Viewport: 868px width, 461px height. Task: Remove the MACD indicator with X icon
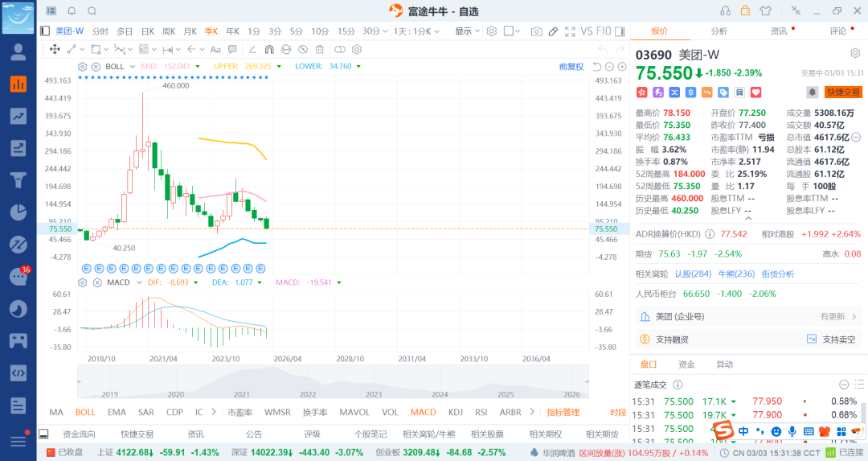97,282
